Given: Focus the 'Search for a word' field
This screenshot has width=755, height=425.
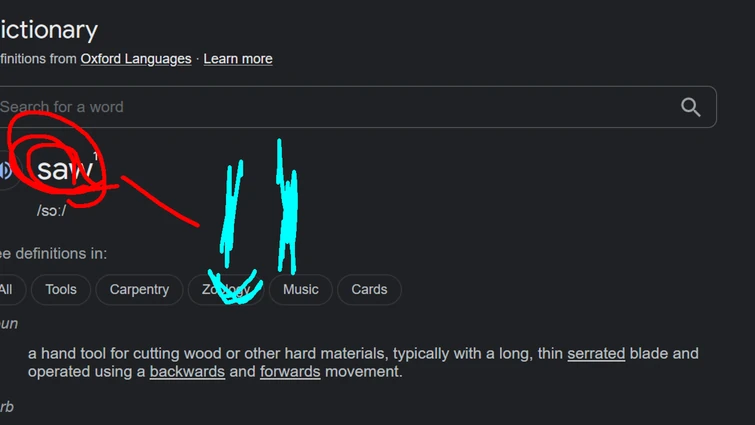Looking at the screenshot, I should (330, 107).
